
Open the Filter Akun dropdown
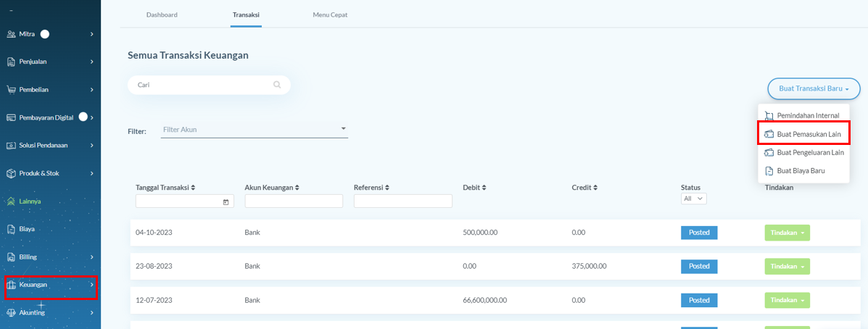[x=254, y=130]
